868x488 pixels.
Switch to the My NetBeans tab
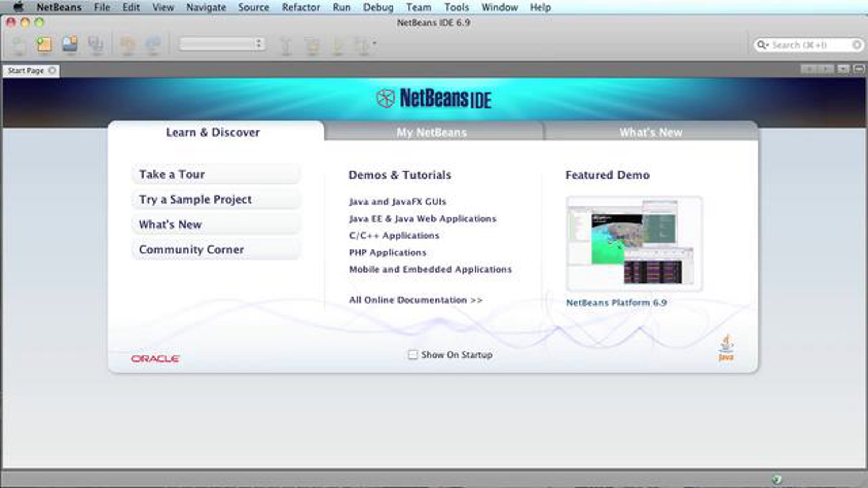[432, 132]
